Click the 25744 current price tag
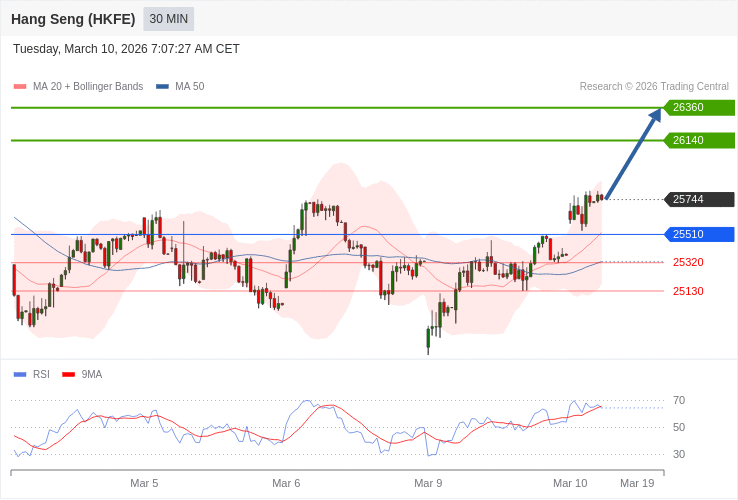Screen dimensions: 738x500 click(699, 200)
